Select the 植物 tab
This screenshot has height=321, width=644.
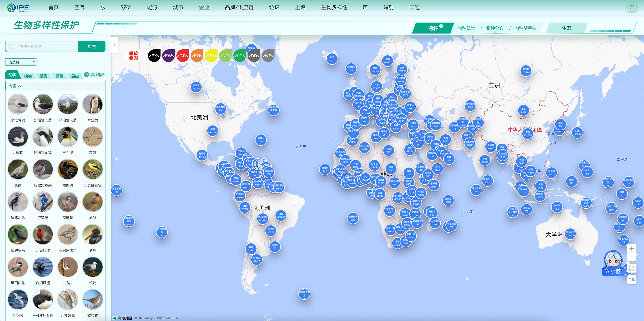click(28, 76)
